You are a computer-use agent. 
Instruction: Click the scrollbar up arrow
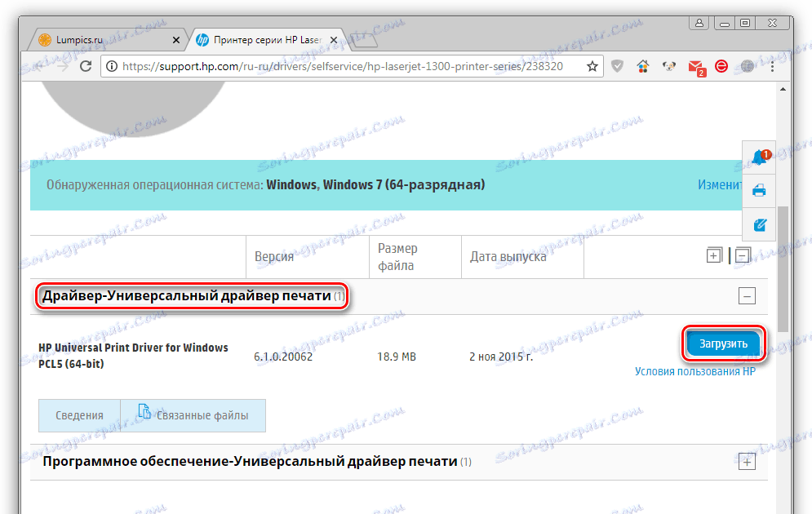783,90
